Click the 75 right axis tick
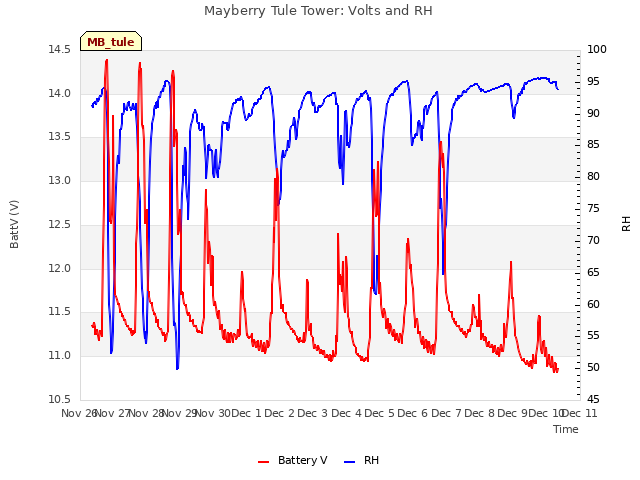 [x=593, y=209]
